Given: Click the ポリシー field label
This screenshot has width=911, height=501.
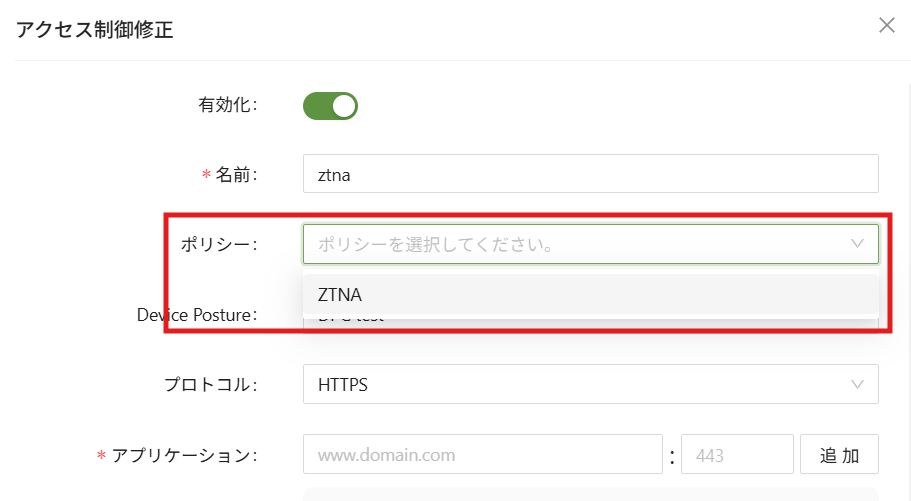Looking at the screenshot, I should (218, 244).
